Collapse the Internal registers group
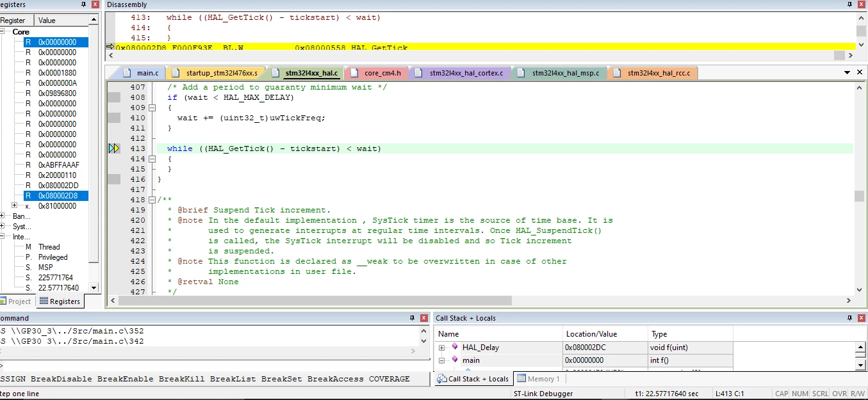This screenshot has height=400, width=868. [x=3, y=237]
